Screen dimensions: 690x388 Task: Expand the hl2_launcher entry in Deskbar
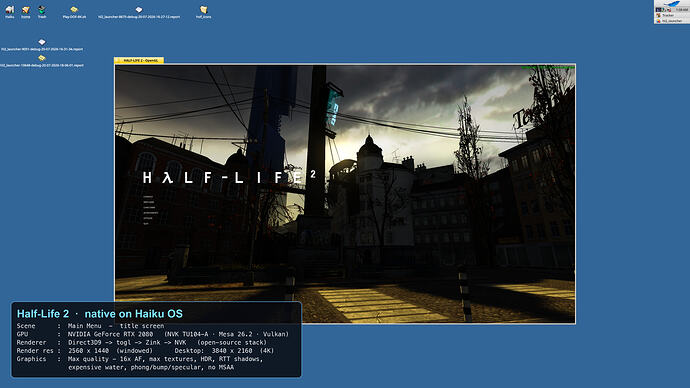coord(672,21)
